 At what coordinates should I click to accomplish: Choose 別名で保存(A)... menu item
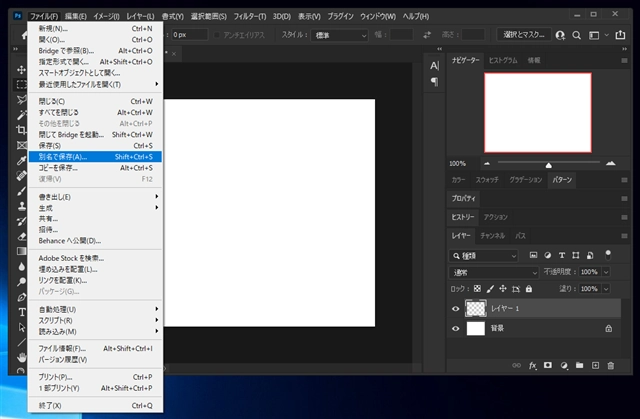pyautogui.click(x=96, y=157)
